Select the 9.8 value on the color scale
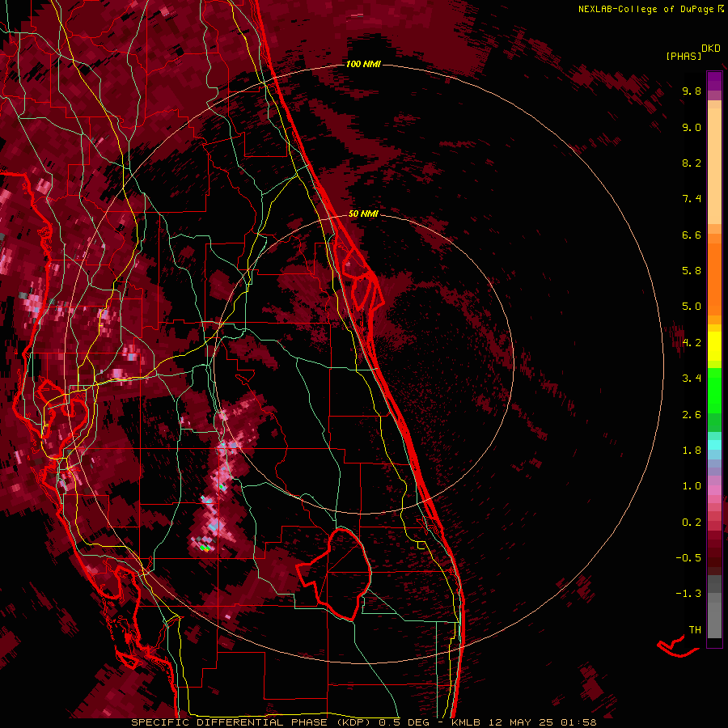Screen dimensions: 728x728 692,91
